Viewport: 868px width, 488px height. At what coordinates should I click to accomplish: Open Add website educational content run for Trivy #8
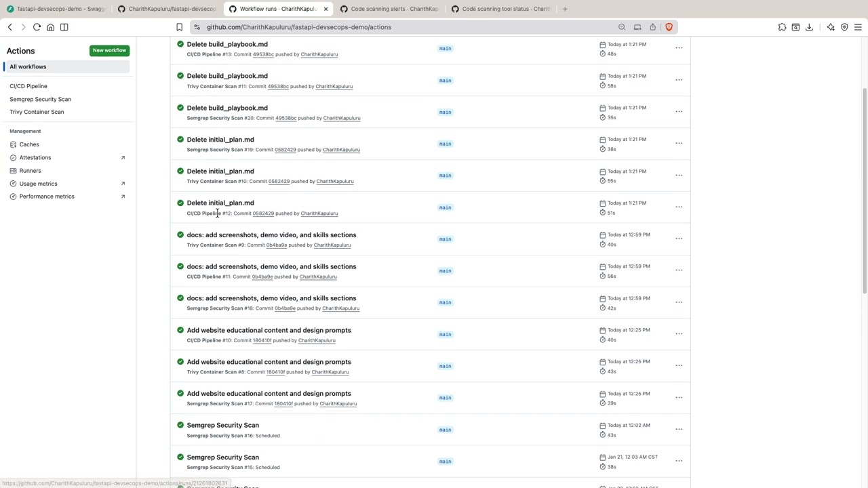click(x=269, y=362)
